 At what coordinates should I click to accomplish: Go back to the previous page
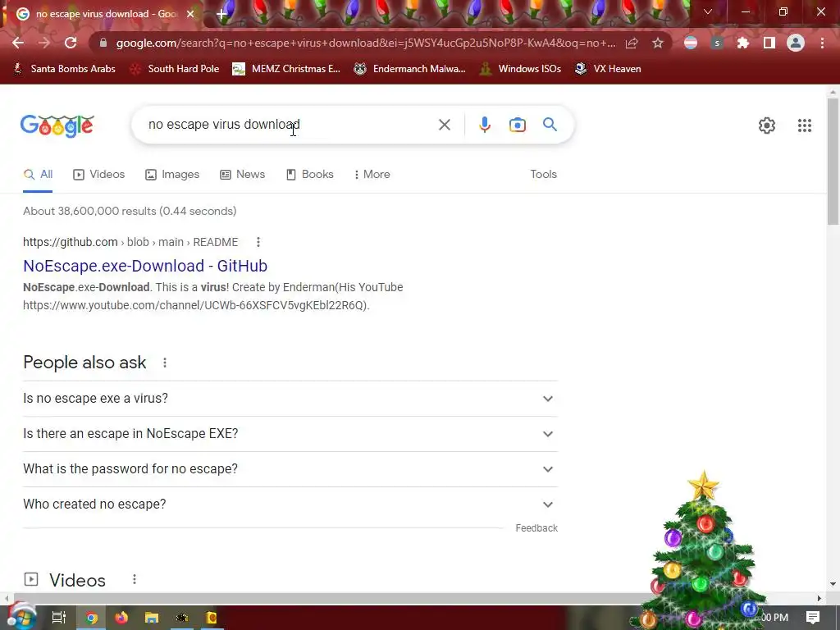click(x=18, y=43)
